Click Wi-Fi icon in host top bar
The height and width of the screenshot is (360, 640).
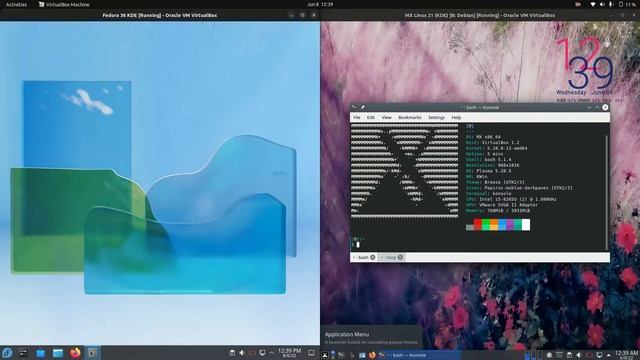(x=593, y=4)
